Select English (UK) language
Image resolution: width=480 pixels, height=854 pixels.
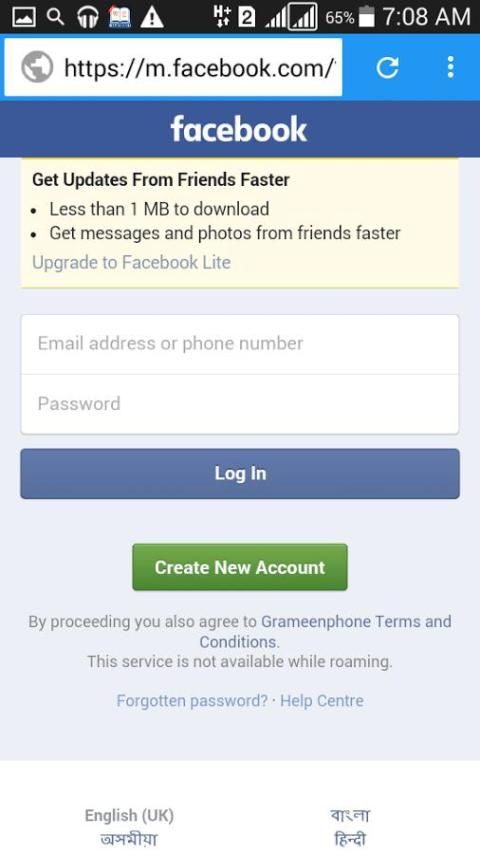(129, 815)
